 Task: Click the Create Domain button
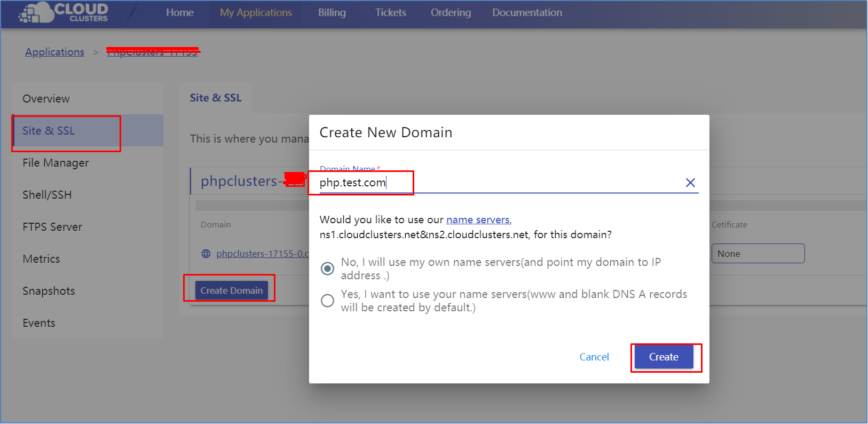click(x=231, y=290)
